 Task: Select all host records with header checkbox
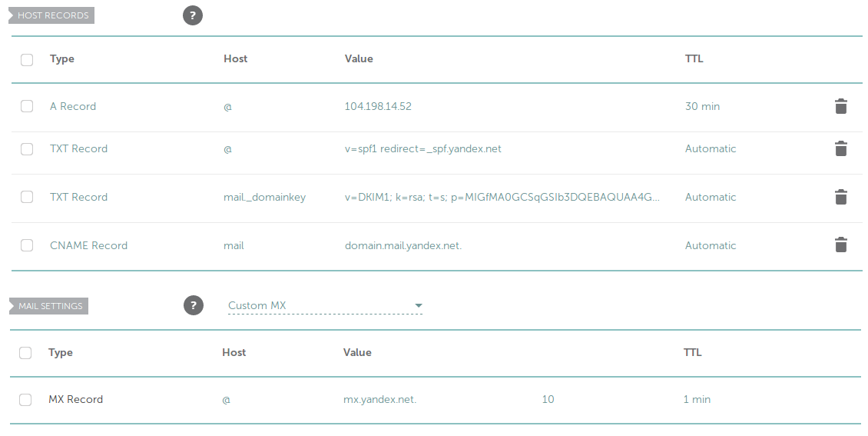(x=27, y=60)
